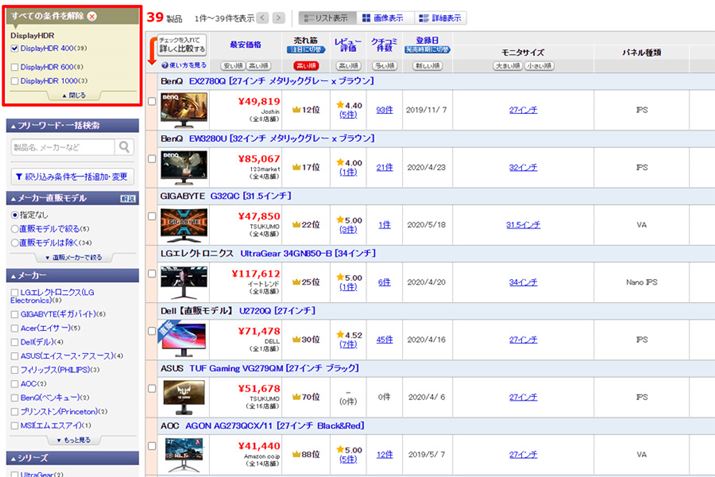Uncheck the DisplayHDR 400 checkbox
Image resolution: width=715 pixels, height=477 pixels.
(14, 49)
